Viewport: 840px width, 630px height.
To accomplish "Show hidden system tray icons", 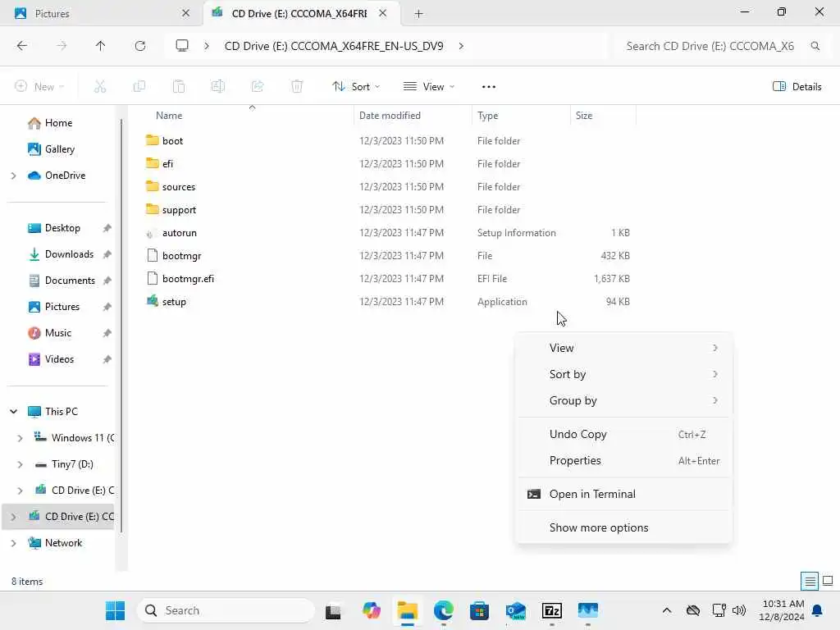I will 666,610.
